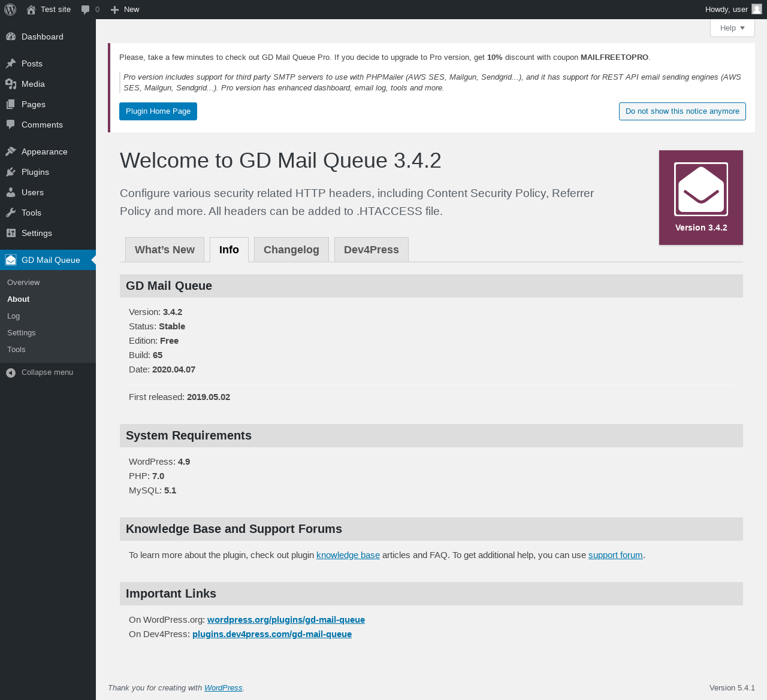Click the Tools wrench icon

pos(11,213)
